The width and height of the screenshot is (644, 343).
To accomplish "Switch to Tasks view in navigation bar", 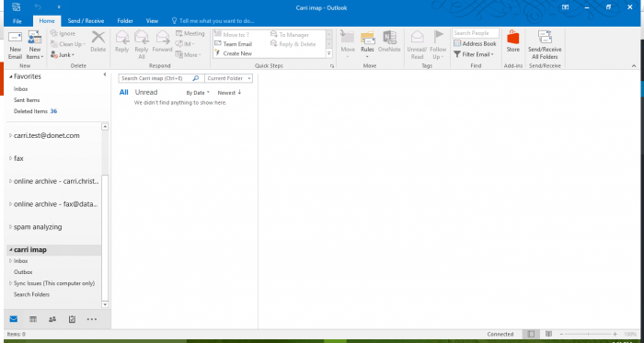I will pyautogui.click(x=72, y=319).
